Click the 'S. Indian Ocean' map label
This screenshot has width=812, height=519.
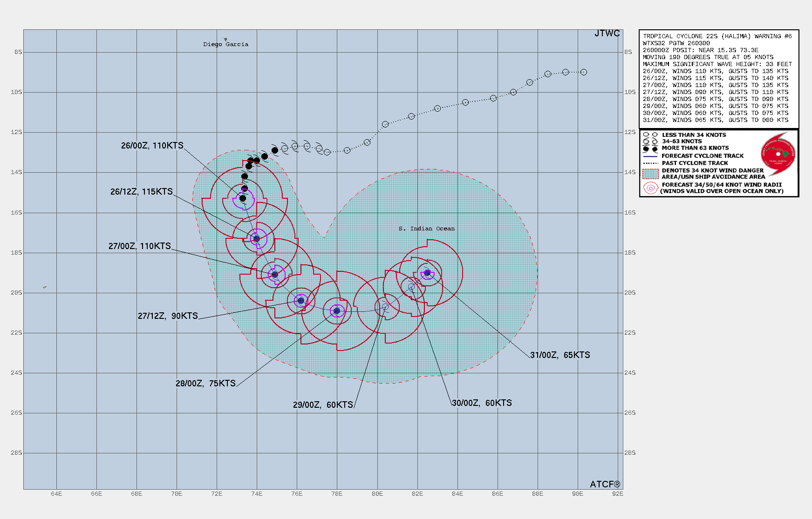click(426, 229)
